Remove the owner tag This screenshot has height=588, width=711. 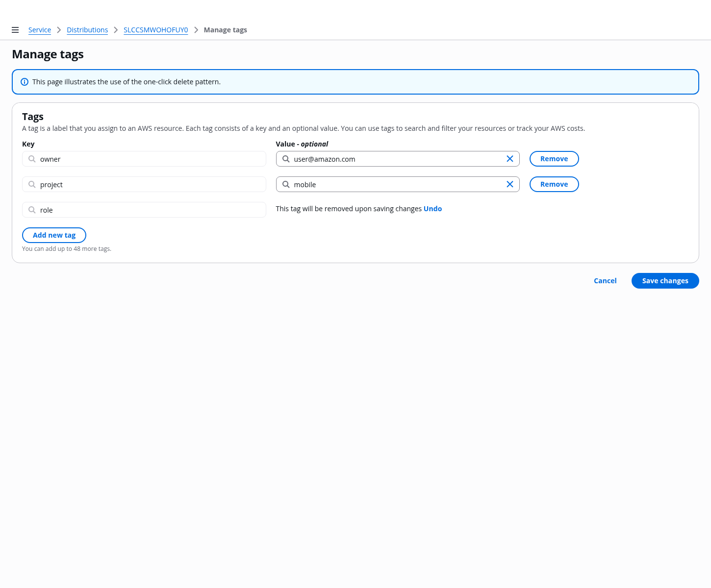554,159
